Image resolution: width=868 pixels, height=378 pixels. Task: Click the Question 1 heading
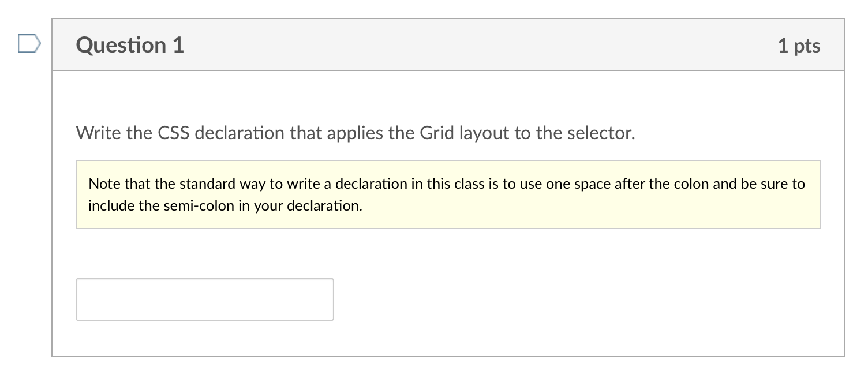point(130,45)
